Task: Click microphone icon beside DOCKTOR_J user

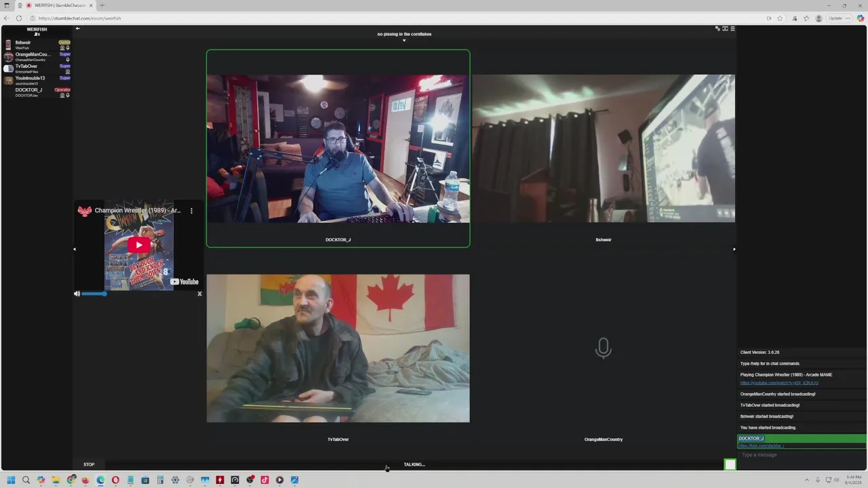Action: point(68,96)
